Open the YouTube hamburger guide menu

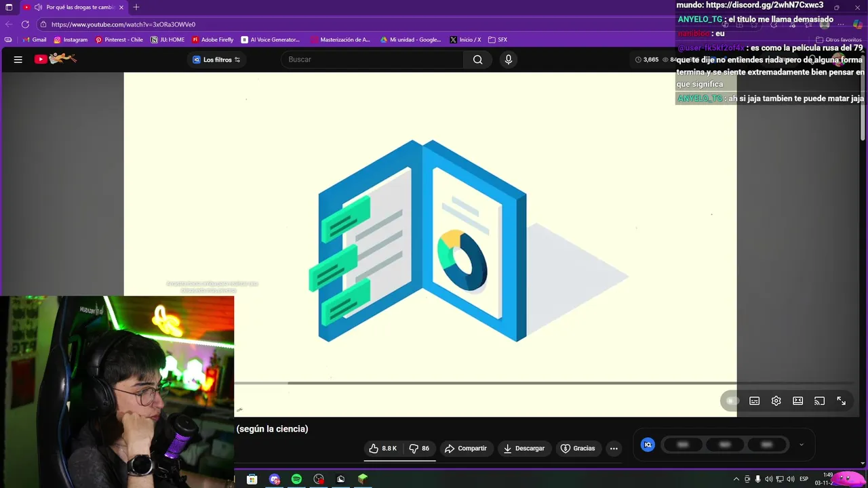coord(18,60)
